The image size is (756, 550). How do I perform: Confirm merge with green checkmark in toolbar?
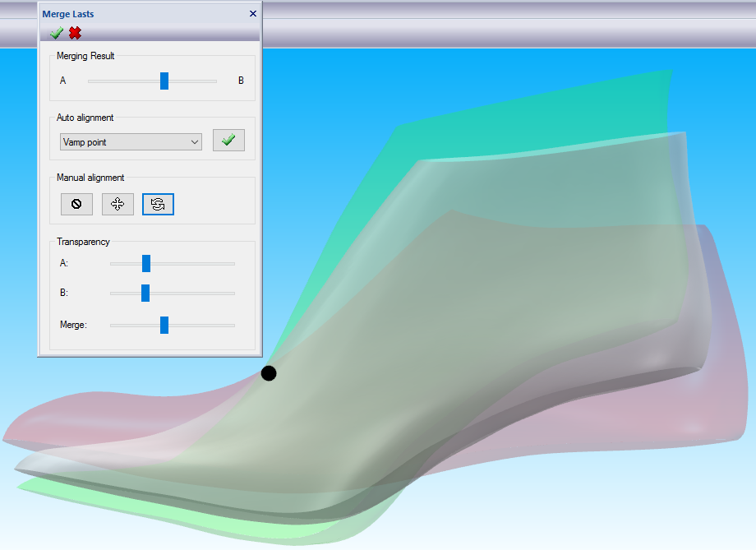(x=57, y=33)
